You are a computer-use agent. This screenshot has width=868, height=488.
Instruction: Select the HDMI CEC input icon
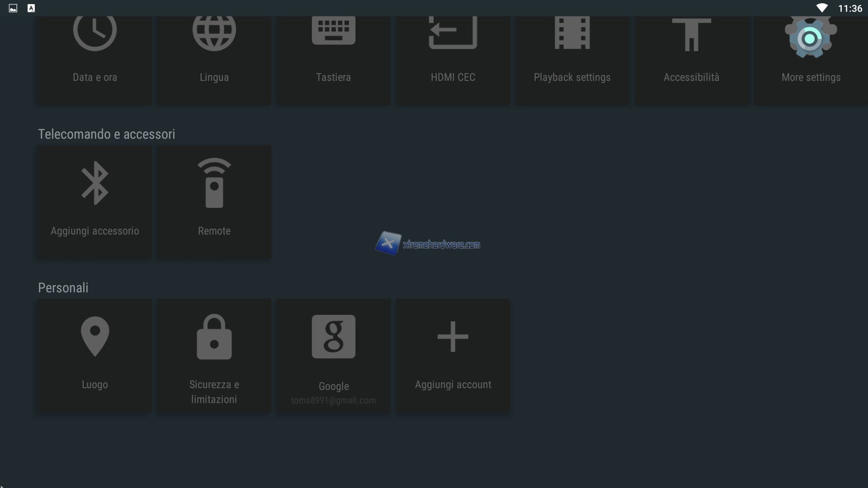(x=453, y=33)
